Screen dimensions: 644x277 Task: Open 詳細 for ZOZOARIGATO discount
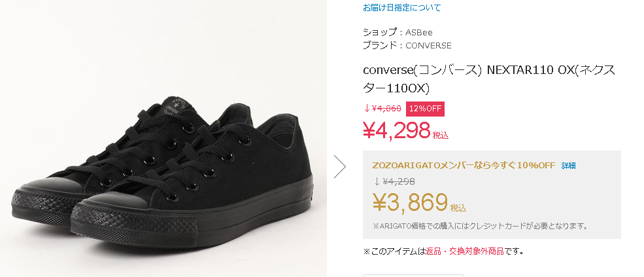coord(569,166)
